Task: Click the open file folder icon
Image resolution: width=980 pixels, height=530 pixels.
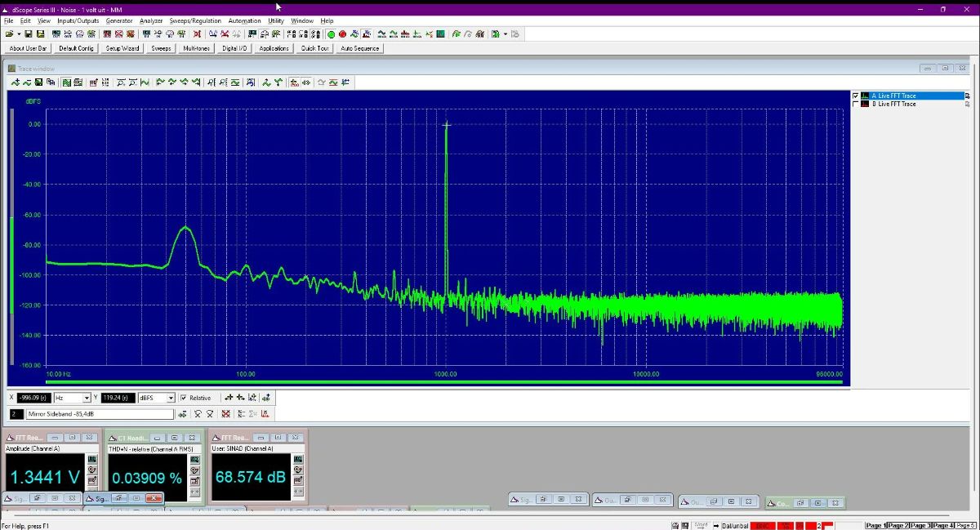Action: pyautogui.click(x=9, y=34)
